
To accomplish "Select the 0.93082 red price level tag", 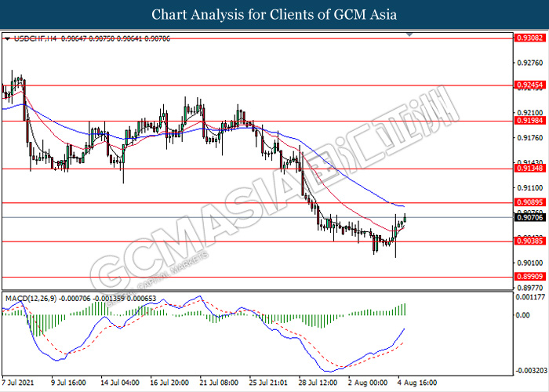I will (527, 37).
